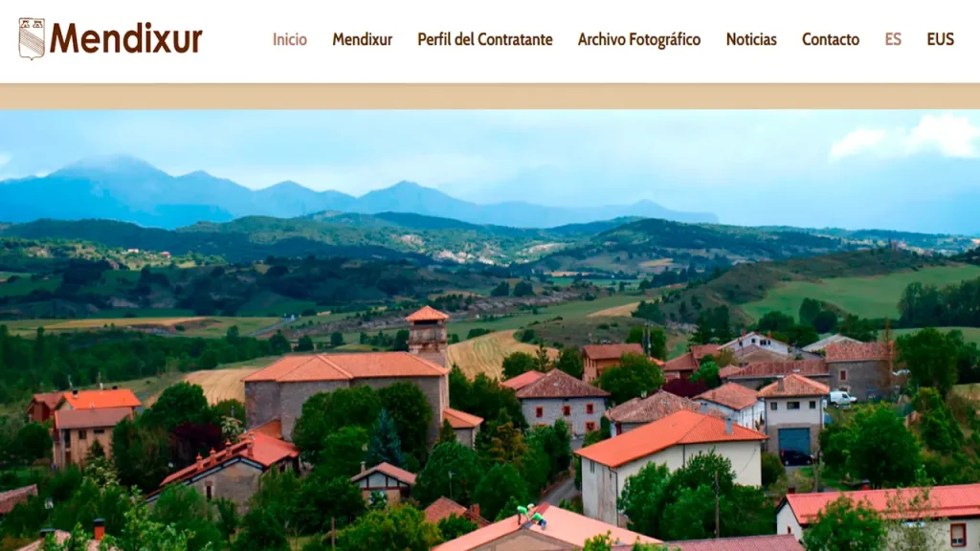Click the church bell tower in photo
The height and width of the screenshot is (551, 980).
click(428, 334)
